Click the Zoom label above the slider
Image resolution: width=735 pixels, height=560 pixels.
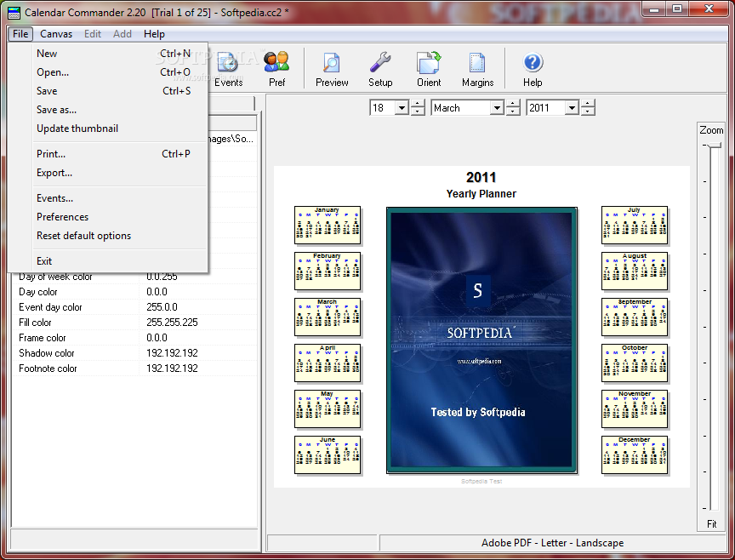[x=711, y=130]
